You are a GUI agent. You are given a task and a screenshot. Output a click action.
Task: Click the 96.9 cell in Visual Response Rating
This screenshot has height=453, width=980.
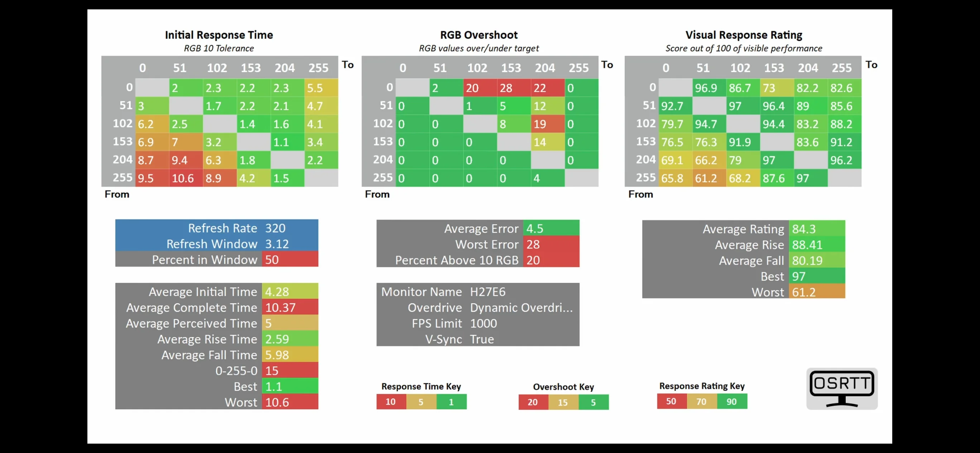point(709,88)
